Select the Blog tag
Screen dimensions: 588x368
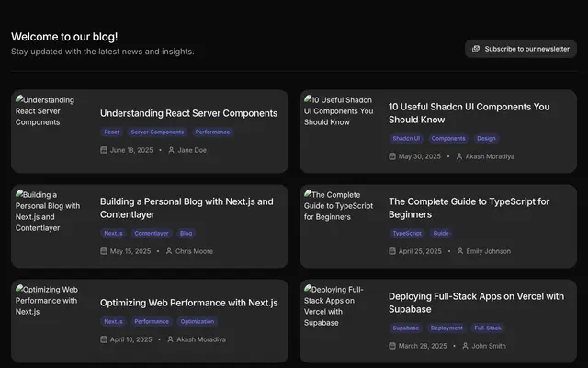(x=186, y=233)
